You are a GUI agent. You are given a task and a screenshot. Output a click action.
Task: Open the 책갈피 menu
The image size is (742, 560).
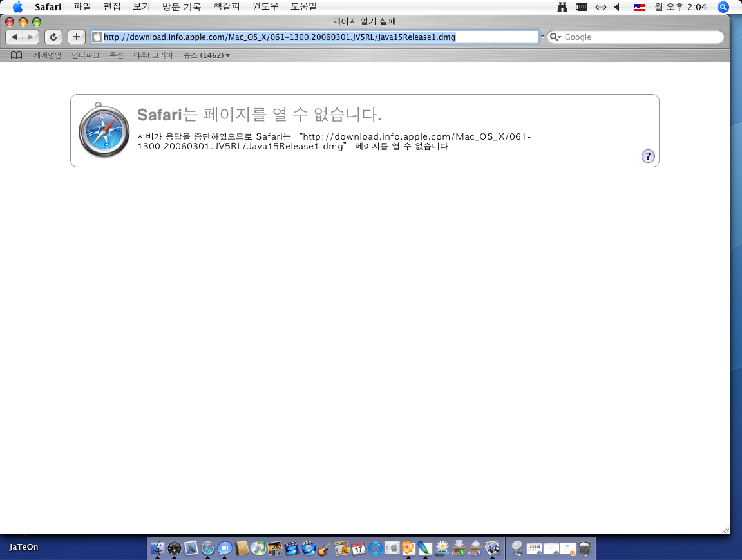coord(227,6)
